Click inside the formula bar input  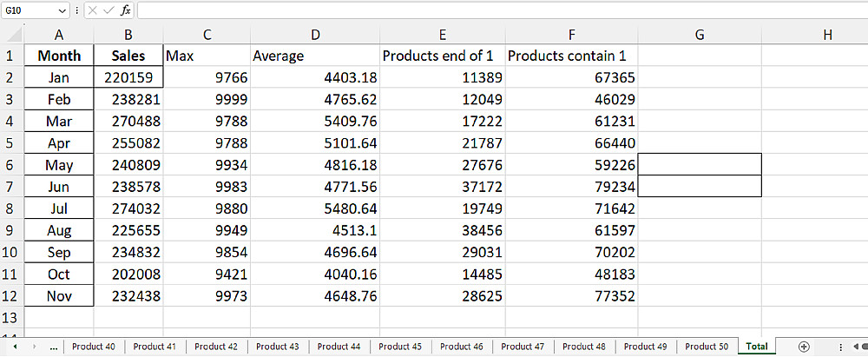[495, 10]
